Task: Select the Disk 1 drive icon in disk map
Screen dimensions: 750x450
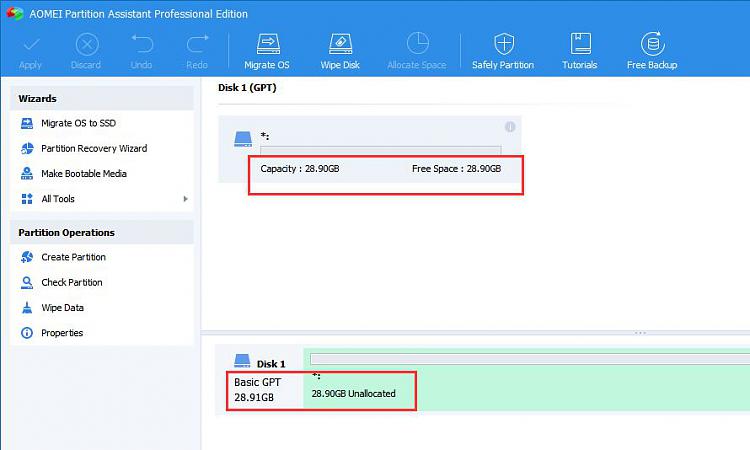Action: point(242,361)
